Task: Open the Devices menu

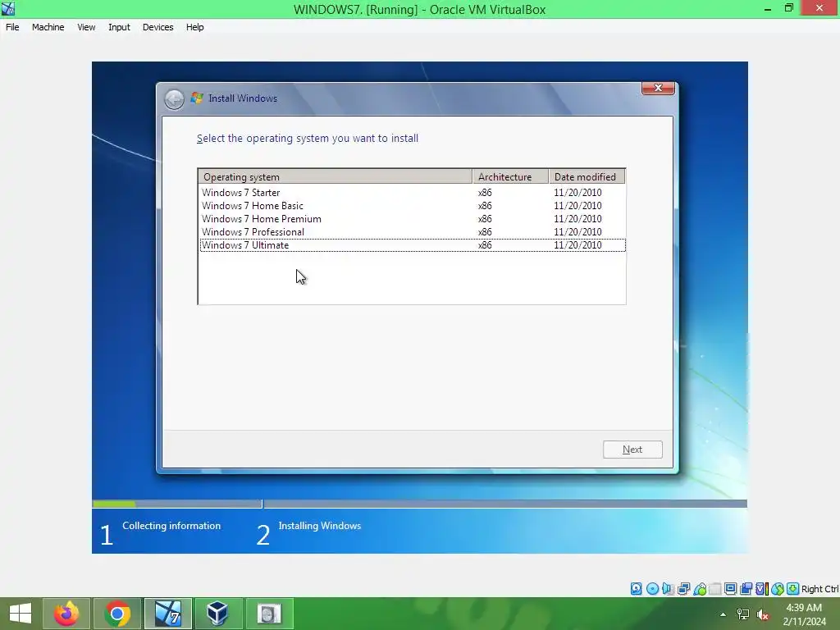Action: (x=158, y=27)
